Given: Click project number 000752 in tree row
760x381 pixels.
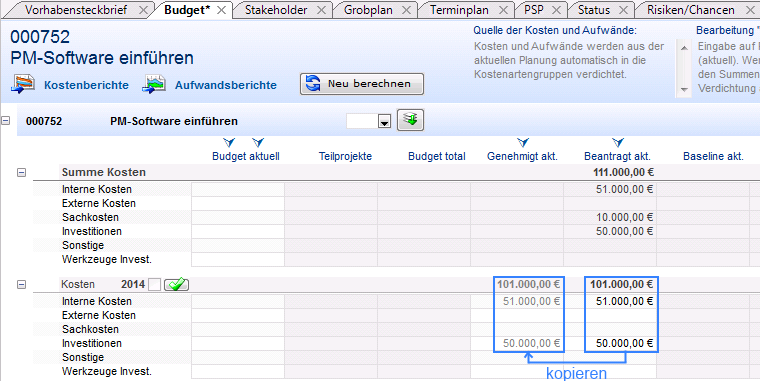Looking at the screenshot, I should point(44,121).
